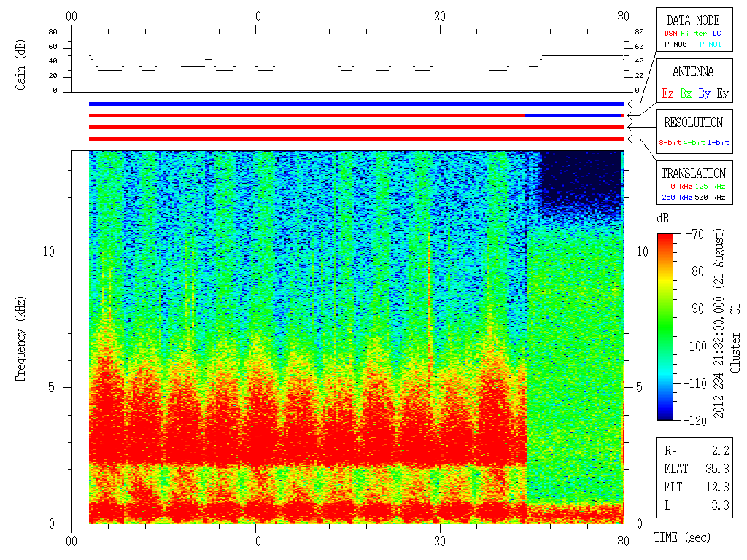Click the PAN80 label
Viewport: 747px width, 560px height.
(676, 44)
